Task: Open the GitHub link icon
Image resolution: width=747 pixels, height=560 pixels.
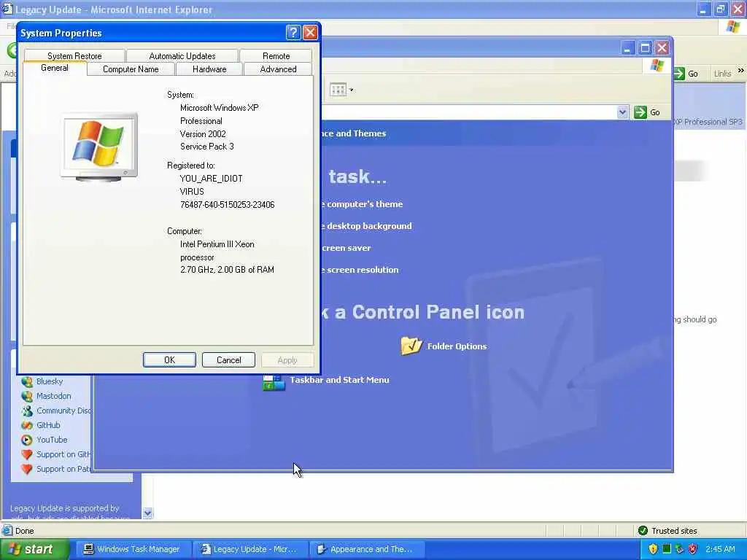Action: point(27,425)
